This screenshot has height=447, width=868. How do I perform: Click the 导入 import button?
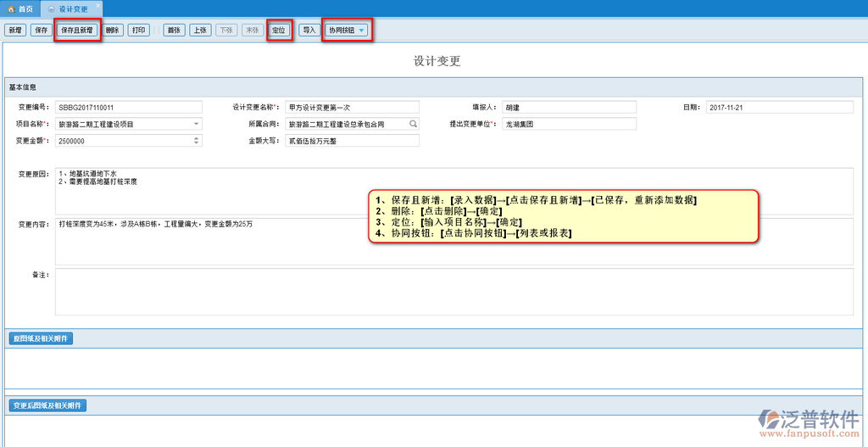coord(309,31)
